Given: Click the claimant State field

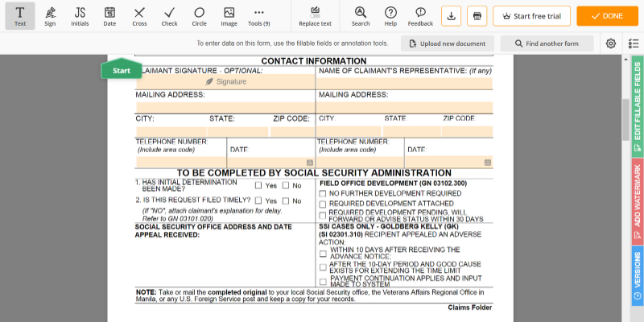Looking at the screenshot, I should point(237,132).
